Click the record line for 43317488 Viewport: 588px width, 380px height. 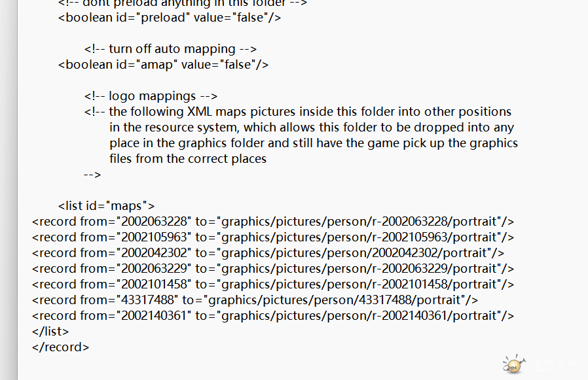tap(255, 300)
